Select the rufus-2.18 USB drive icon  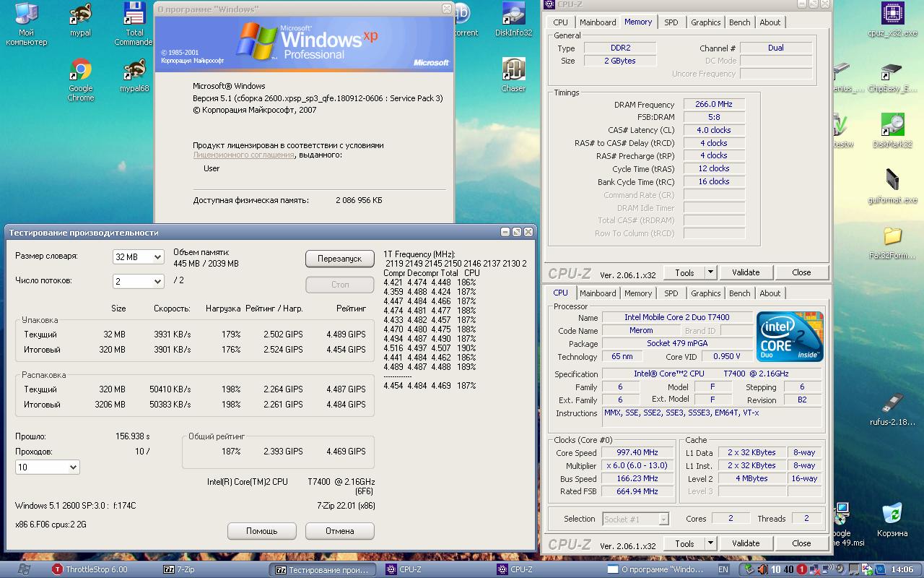[x=893, y=409]
